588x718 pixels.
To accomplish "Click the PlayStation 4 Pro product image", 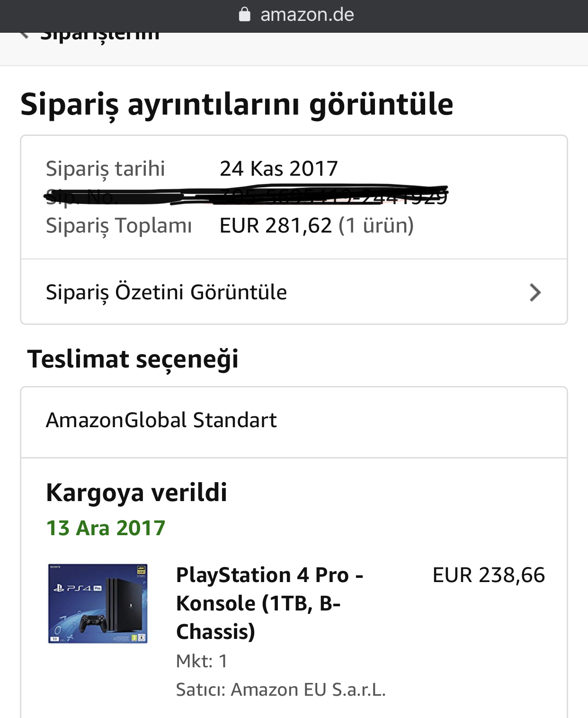I will (x=98, y=603).
